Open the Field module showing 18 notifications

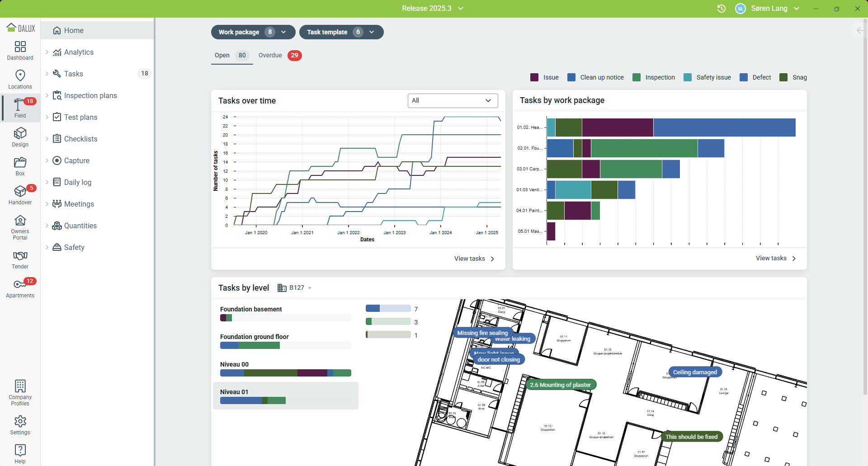20,108
